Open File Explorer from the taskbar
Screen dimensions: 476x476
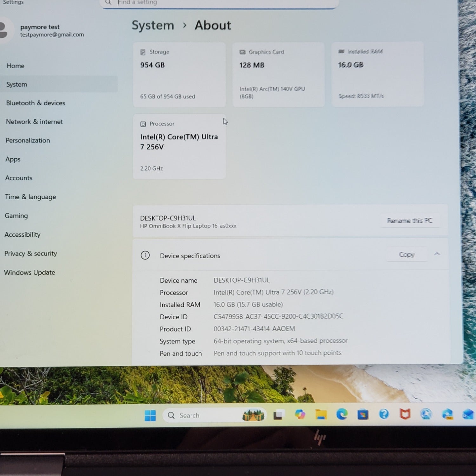click(321, 414)
